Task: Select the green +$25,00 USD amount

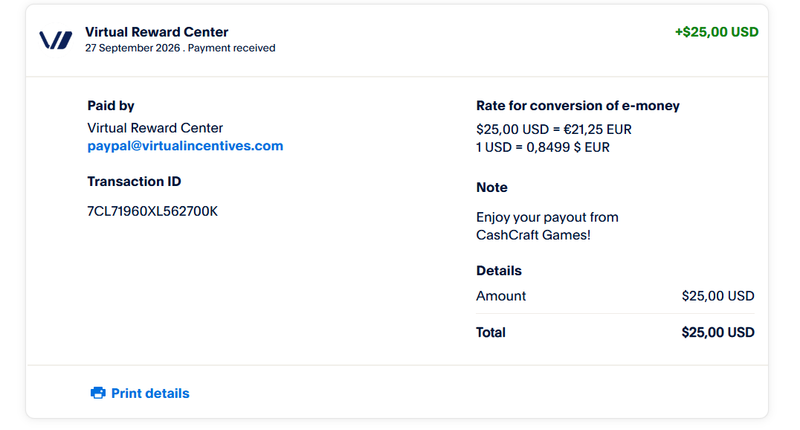Action: coord(717,32)
